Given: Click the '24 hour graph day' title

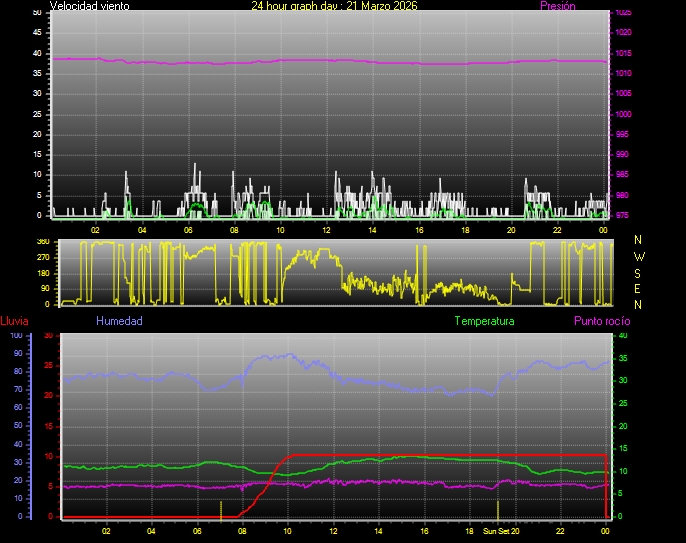Looking at the screenshot, I should point(334,6).
